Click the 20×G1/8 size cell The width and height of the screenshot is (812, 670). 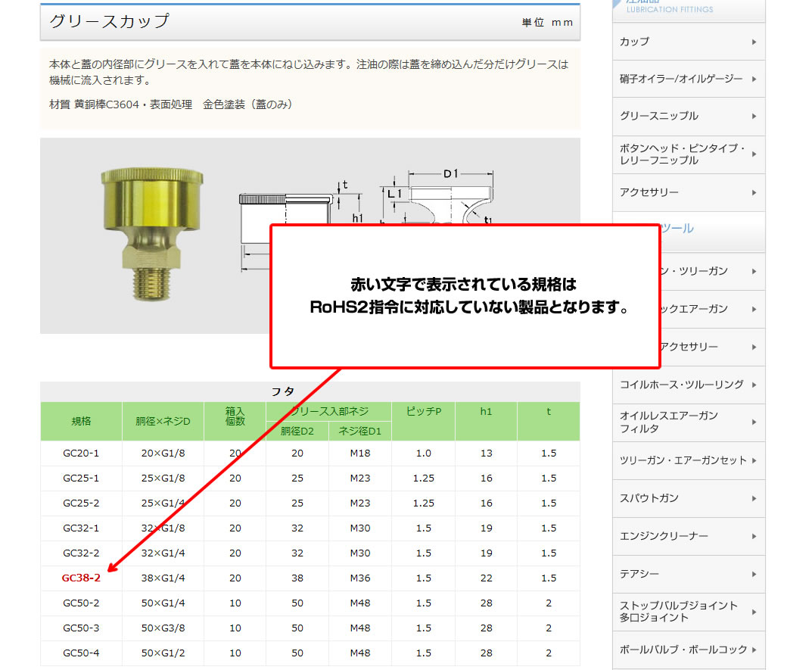pos(163,453)
